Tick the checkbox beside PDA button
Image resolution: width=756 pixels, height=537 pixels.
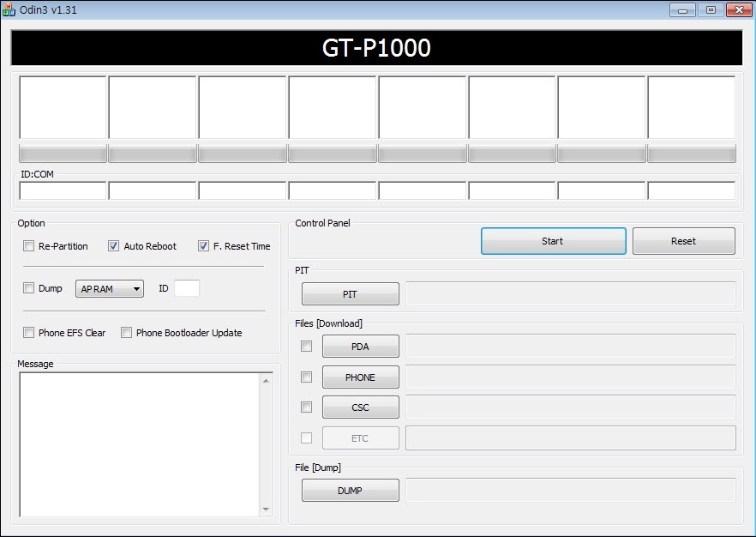pos(306,346)
